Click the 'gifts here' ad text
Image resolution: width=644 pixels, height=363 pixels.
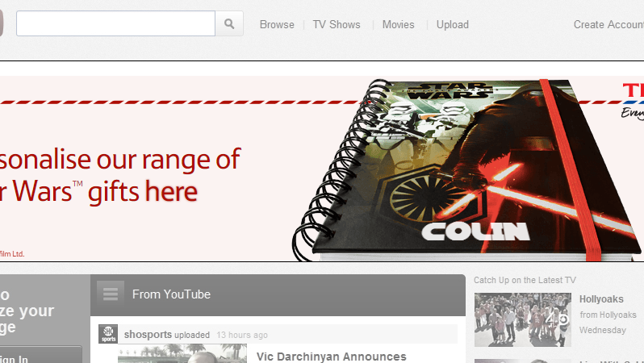tap(143, 192)
